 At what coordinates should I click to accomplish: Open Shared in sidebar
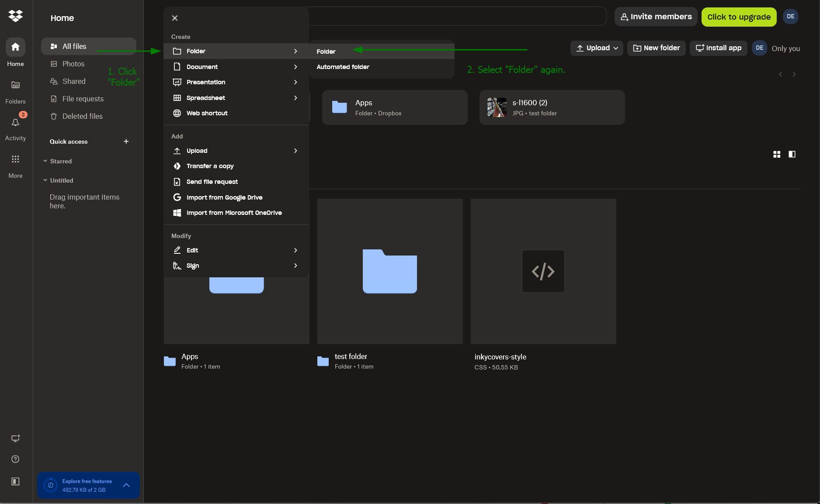coord(89,81)
